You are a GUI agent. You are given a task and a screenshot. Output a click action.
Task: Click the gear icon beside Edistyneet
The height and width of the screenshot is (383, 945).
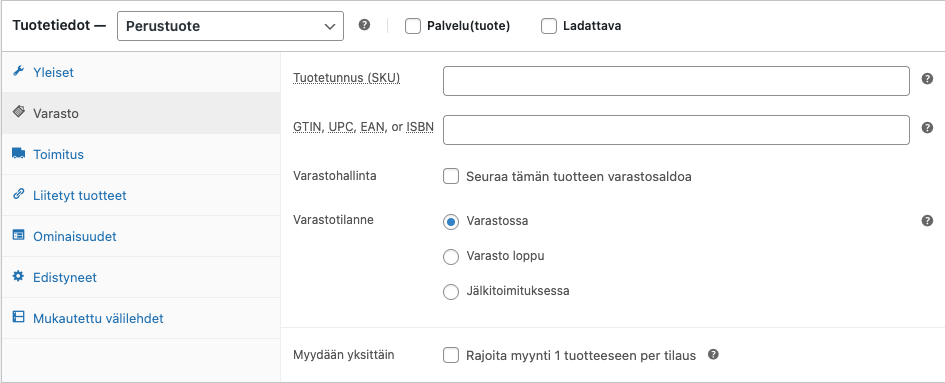click(19, 276)
